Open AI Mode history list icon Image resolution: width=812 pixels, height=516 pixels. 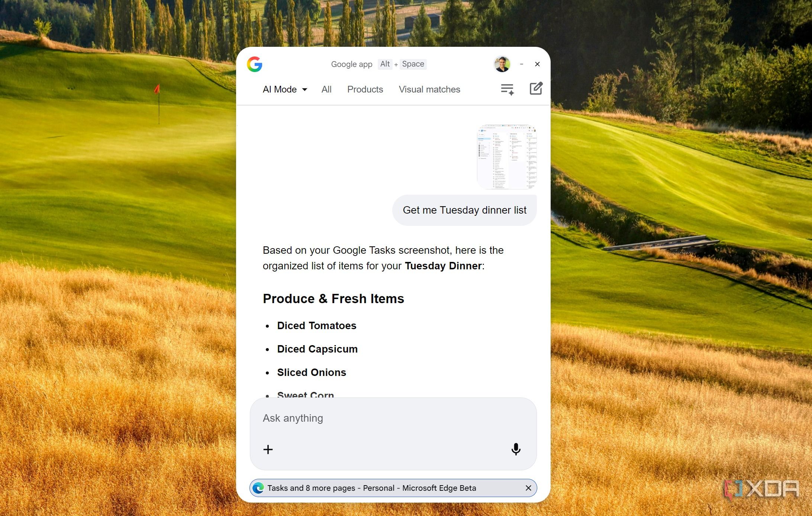(507, 90)
